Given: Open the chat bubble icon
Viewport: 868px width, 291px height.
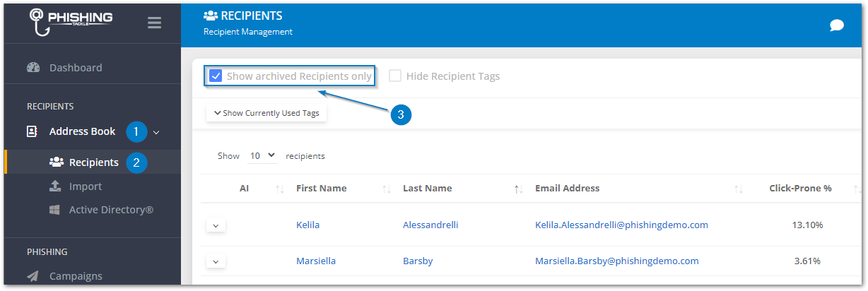Looking at the screenshot, I should coord(837,25).
